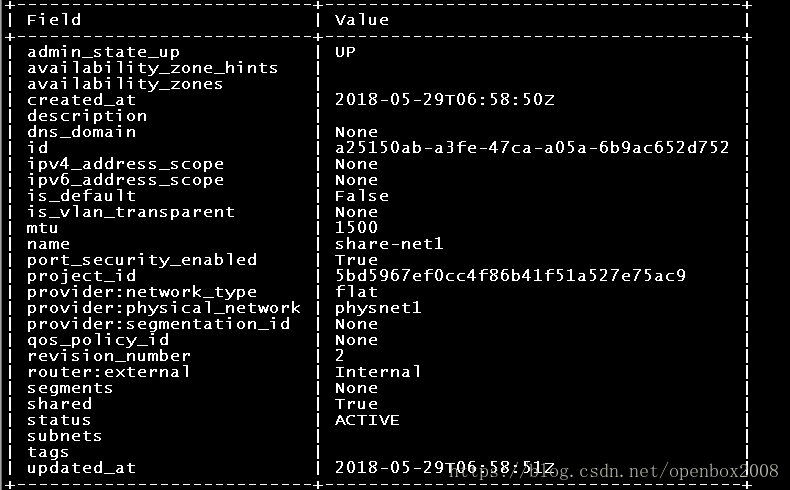Image resolution: width=790 pixels, height=490 pixels.
Task: Click the availability_zone_hints field name
Action: click(x=152, y=68)
